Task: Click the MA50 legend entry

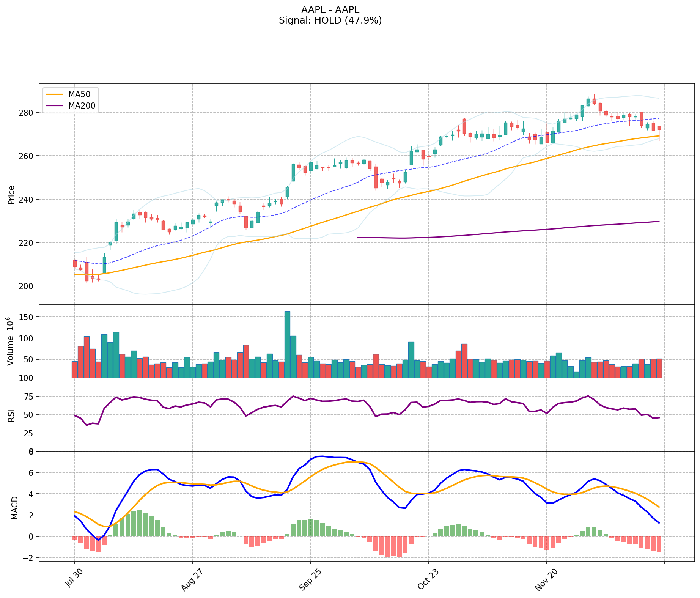Action: click(79, 94)
